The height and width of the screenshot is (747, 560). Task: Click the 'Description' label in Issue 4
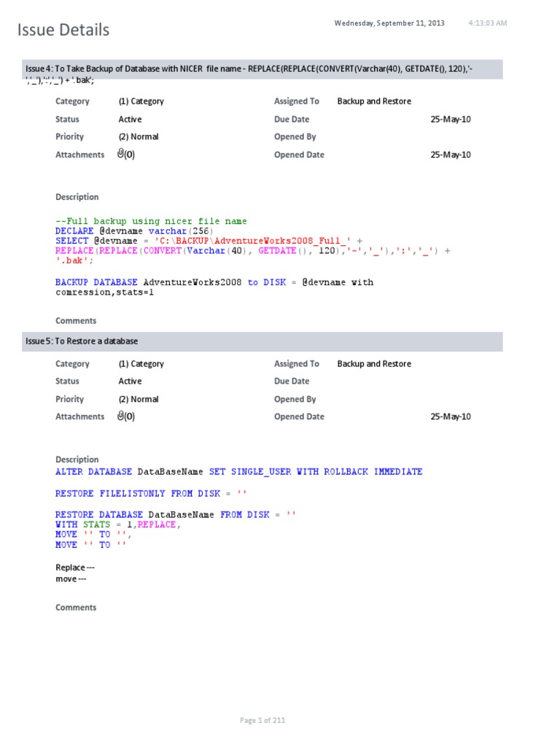pyautogui.click(x=77, y=197)
